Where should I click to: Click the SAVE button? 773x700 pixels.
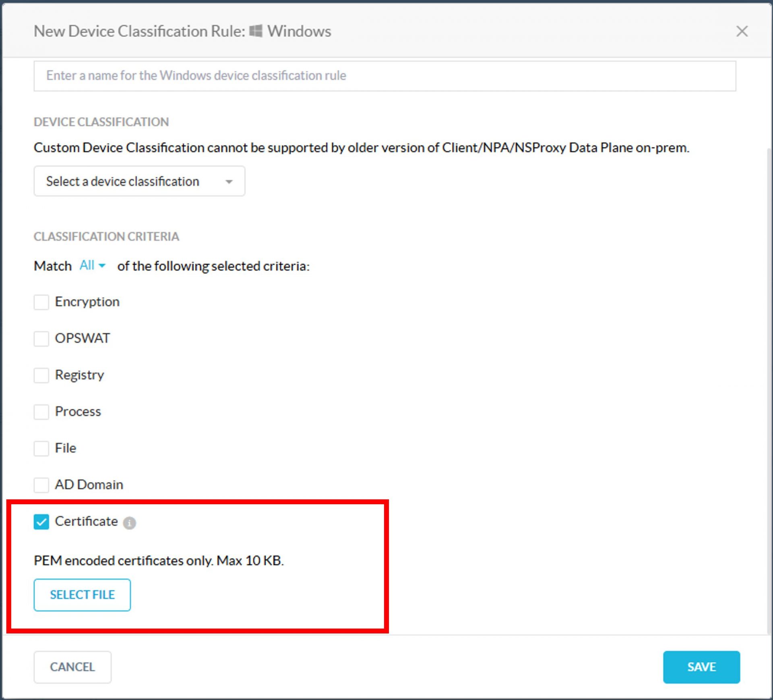point(701,667)
